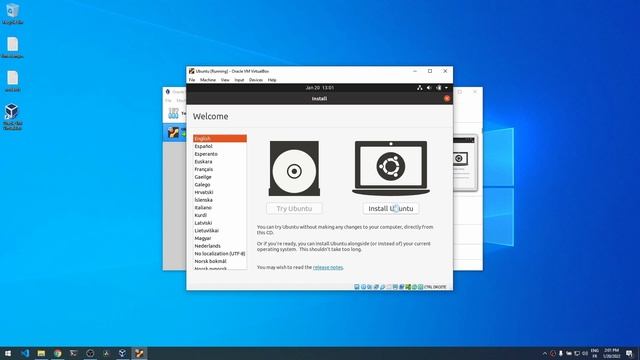Open Google Chrome from taskbar
Viewport: 640px width, 360px height.
(58, 353)
